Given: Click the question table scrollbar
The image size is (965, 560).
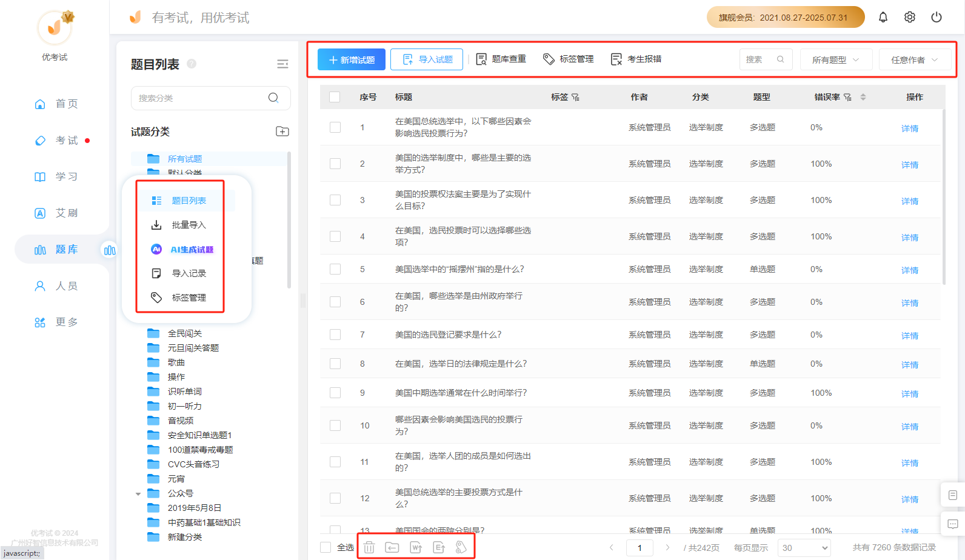Looking at the screenshot, I should point(944,197).
